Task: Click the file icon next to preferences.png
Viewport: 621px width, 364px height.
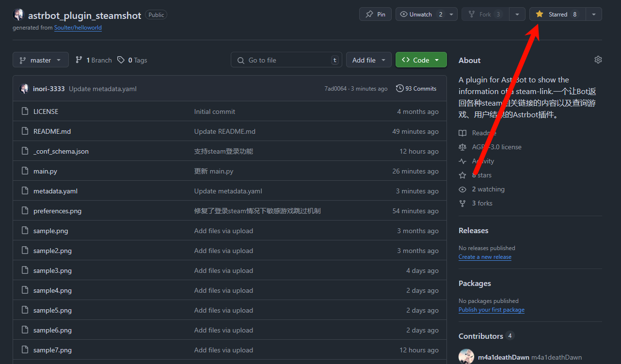Action: click(25, 211)
